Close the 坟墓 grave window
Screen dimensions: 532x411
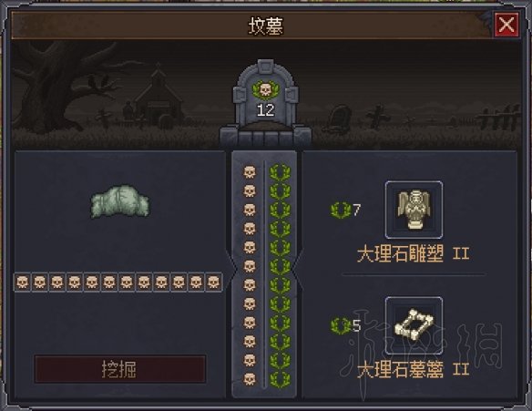click(x=506, y=25)
